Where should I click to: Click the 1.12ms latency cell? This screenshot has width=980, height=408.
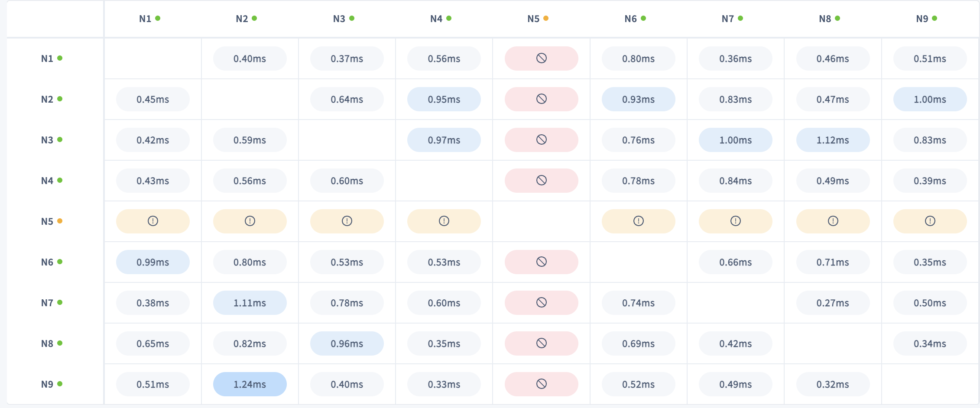pos(833,140)
